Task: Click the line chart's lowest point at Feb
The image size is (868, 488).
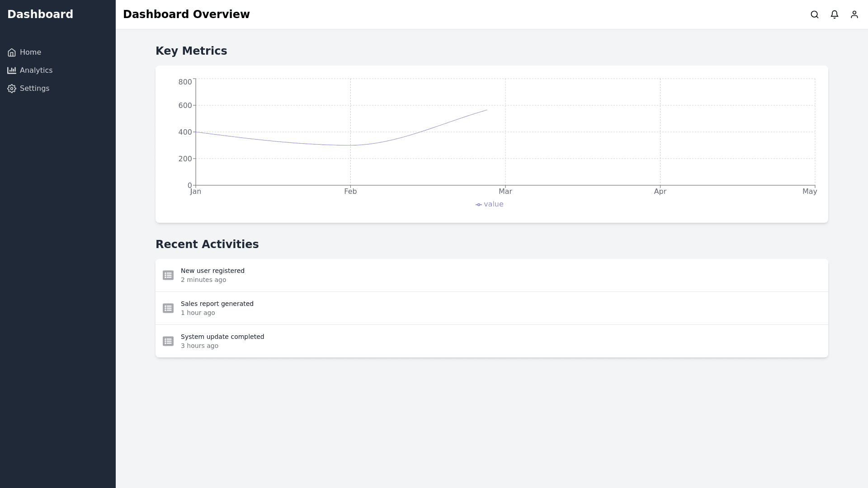Action: click(x=350, y=145)
